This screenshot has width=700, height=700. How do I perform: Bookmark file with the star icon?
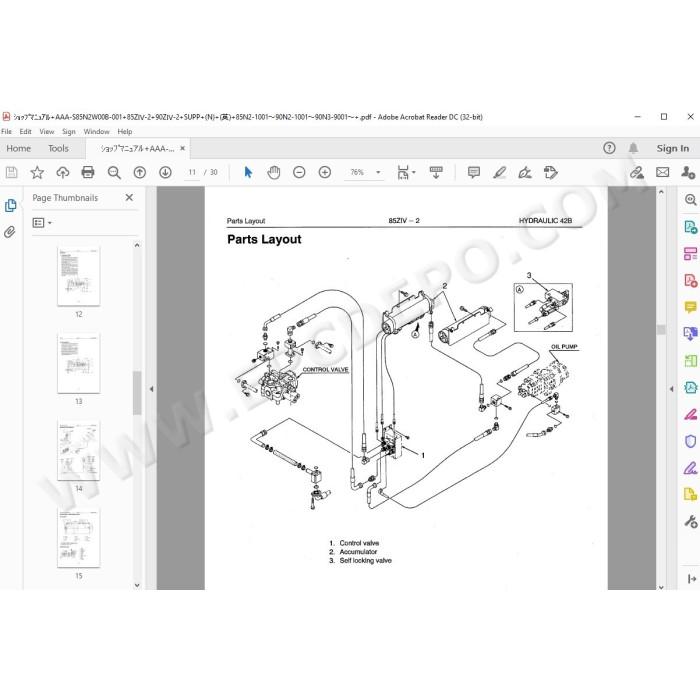coord(37,172)
